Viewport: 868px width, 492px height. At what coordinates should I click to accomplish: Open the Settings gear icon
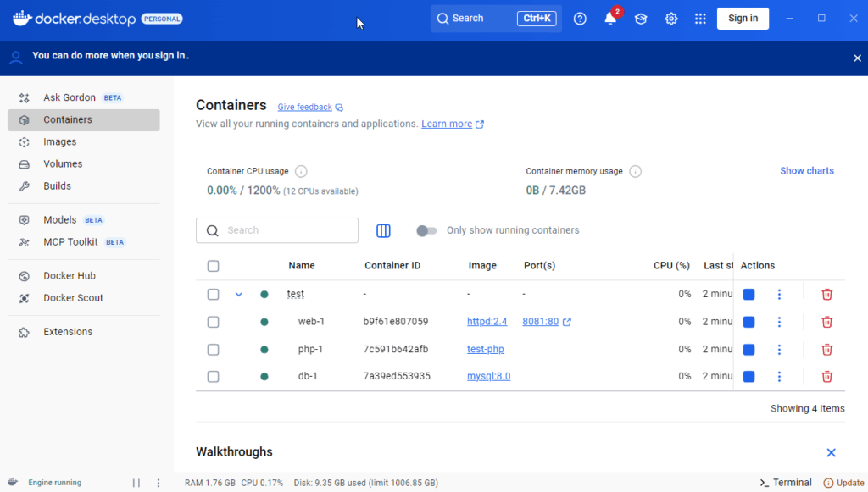coord(671,19)
